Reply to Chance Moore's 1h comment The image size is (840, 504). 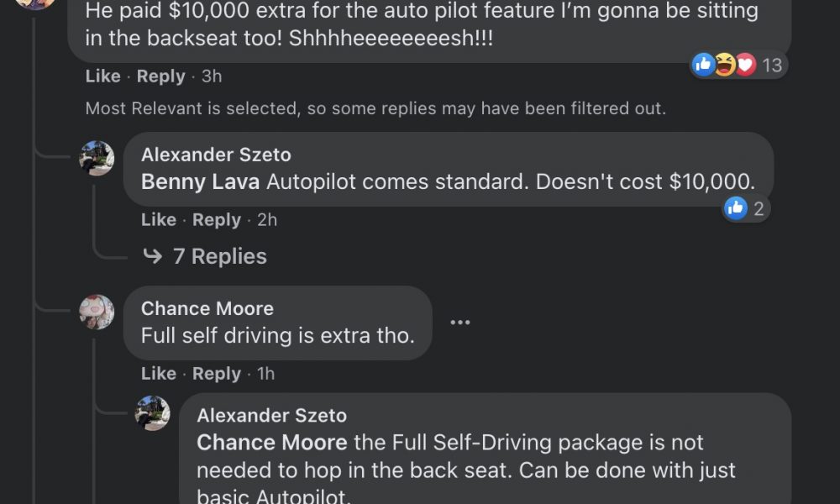pyautogui.click(x=217, y=373)
